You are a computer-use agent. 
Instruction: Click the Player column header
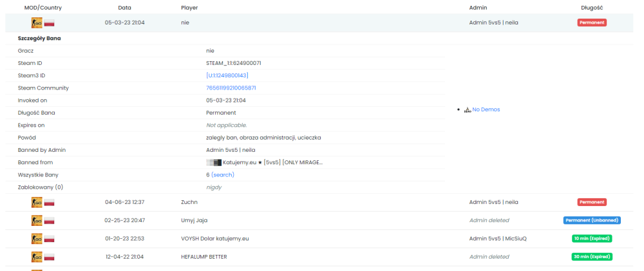[x=189, y=8]
